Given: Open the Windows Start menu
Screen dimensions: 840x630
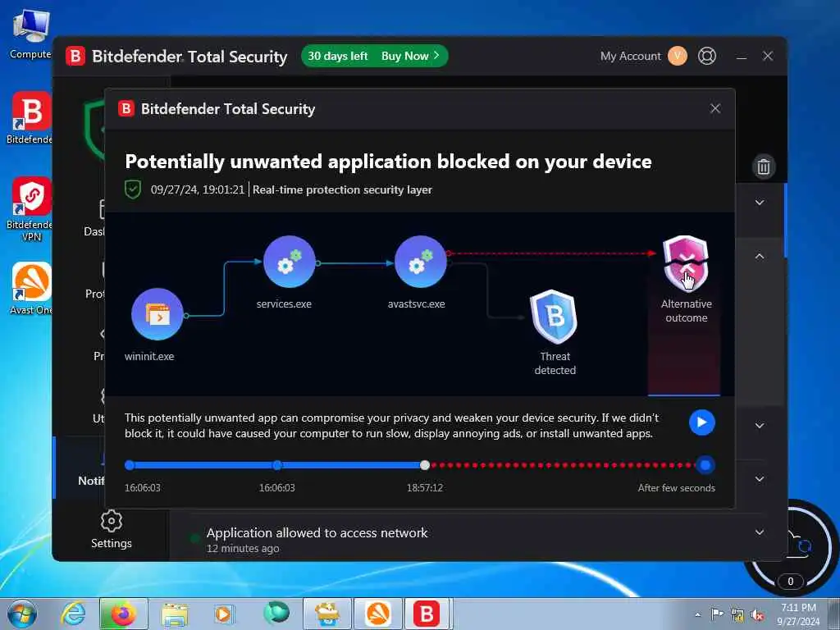Looking at the screenshot, I should (x=22, y=614).
